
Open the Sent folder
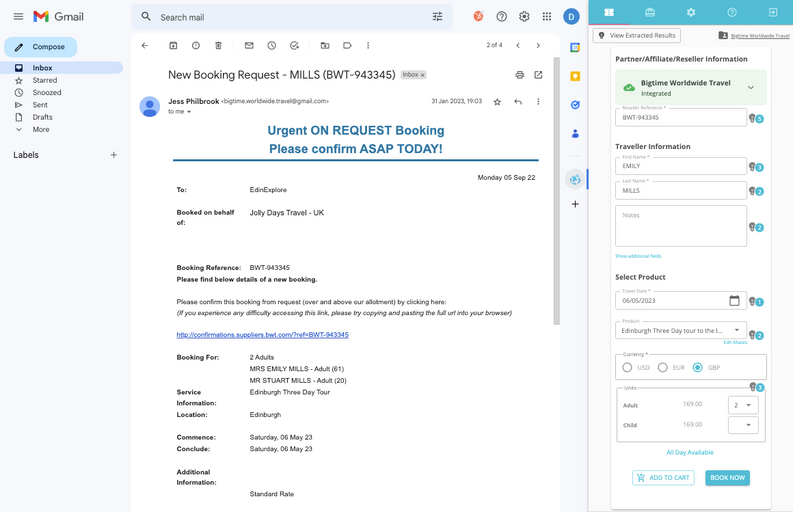tap(40, 105)
